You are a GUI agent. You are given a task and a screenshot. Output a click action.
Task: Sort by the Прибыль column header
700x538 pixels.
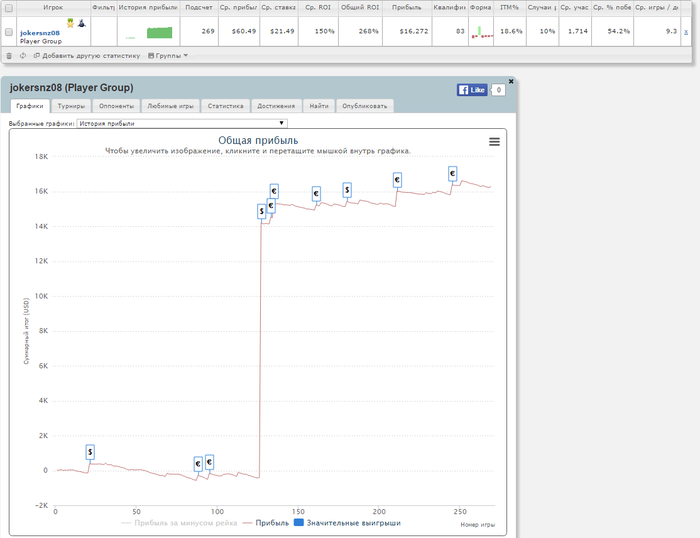407,8
